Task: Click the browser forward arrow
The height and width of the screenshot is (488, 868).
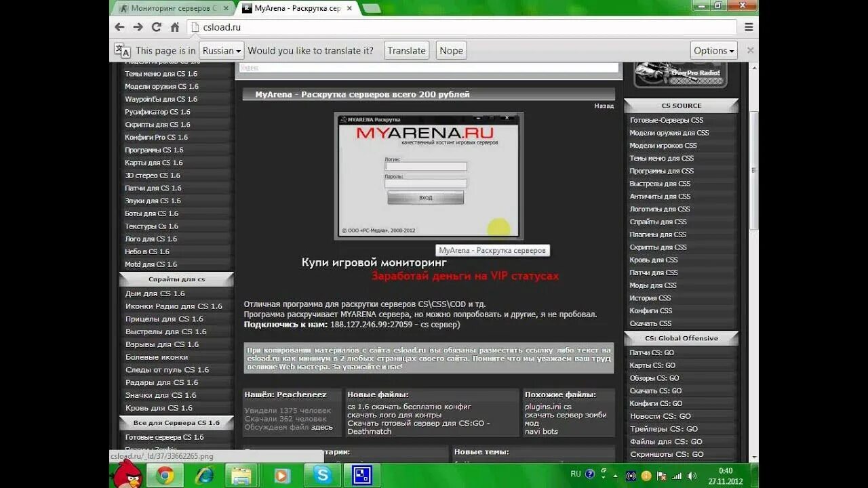Action: coord(138,27)
